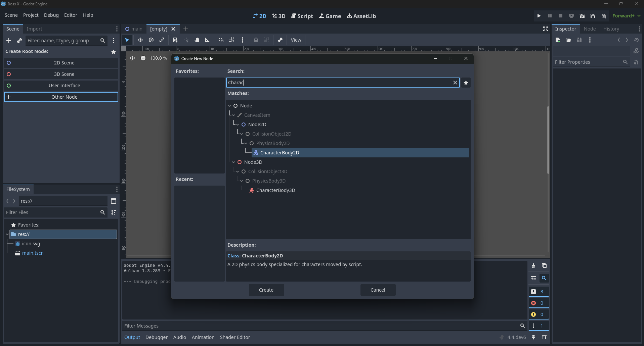Copy the output log selection
Image resolution: width=644 pixels, height=346 pixels.
point(544,265)
